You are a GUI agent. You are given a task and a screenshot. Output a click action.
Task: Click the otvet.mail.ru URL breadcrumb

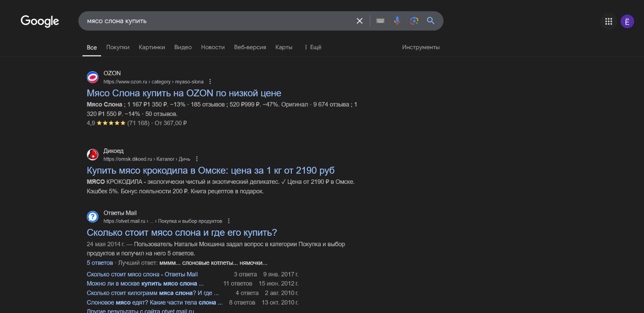163,221
